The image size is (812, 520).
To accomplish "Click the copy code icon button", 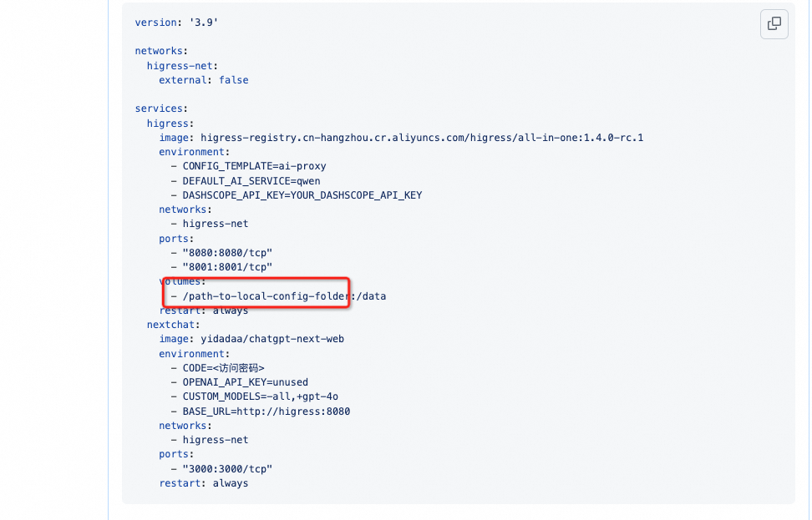I will click(774, 24).
